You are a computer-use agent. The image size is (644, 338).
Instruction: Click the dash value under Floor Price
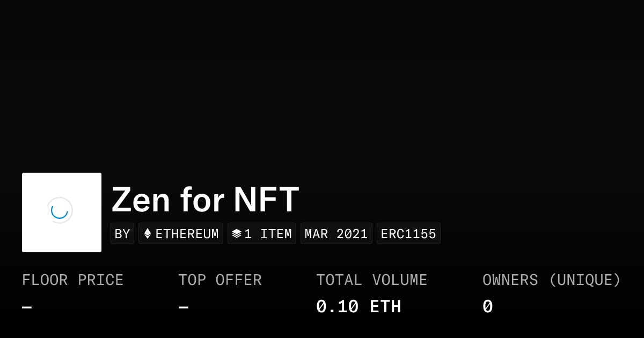(x=27, y=307)
